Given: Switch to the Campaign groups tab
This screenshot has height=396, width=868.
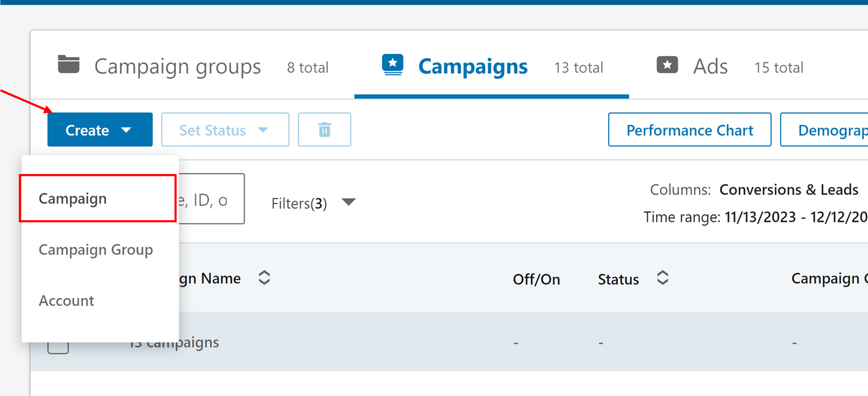Looking at the screenshot, I should point(177,66).
